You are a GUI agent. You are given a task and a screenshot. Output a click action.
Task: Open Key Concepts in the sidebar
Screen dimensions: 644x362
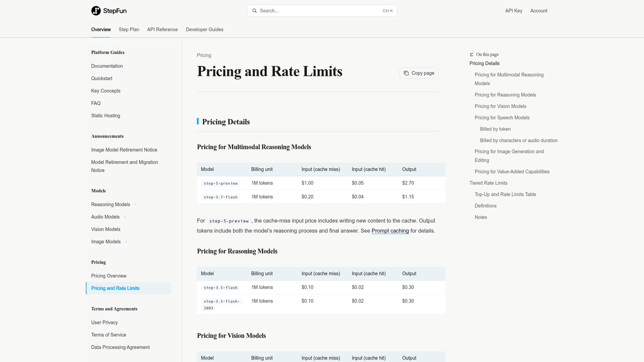[x=106, y=91]
